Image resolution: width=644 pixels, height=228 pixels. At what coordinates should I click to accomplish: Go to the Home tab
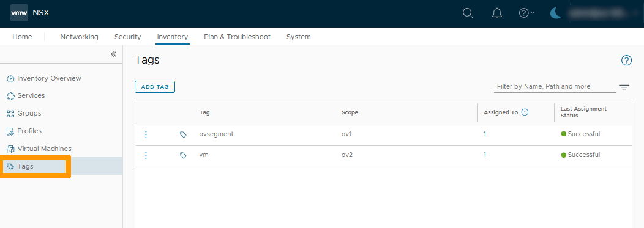22,37
